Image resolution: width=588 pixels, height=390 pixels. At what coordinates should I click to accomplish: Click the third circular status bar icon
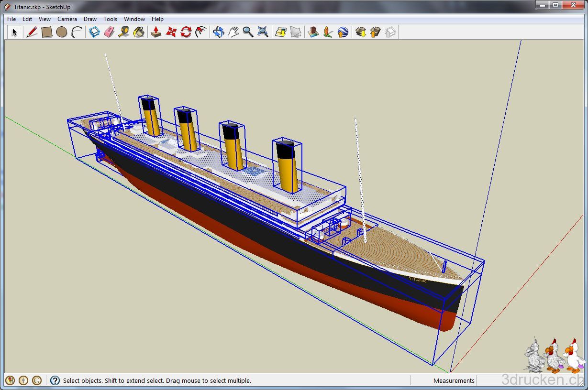click(x=37, y=380)
